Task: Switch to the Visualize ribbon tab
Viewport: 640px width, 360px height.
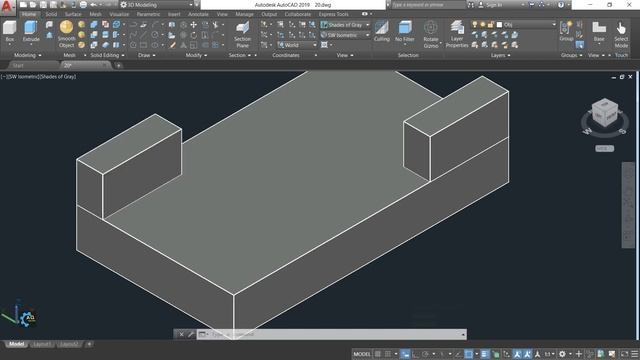Action: click(119, 14)
